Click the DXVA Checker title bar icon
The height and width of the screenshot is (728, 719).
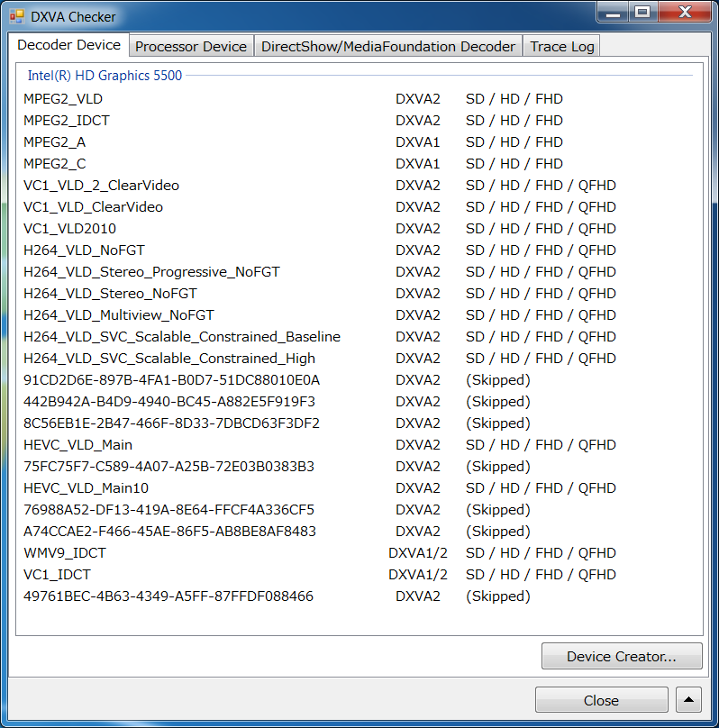click(16, 16)
